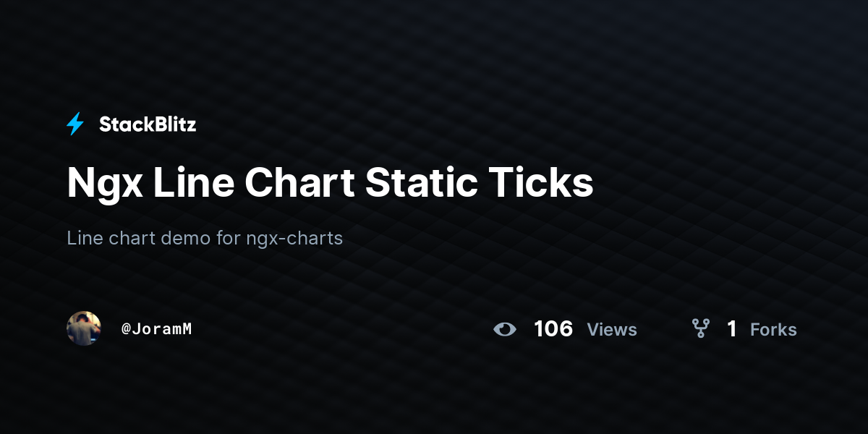Screen dimensions: 868x434
Task: Click the 106 view count number
Action: pyautogui.click(x=553, y=329)
